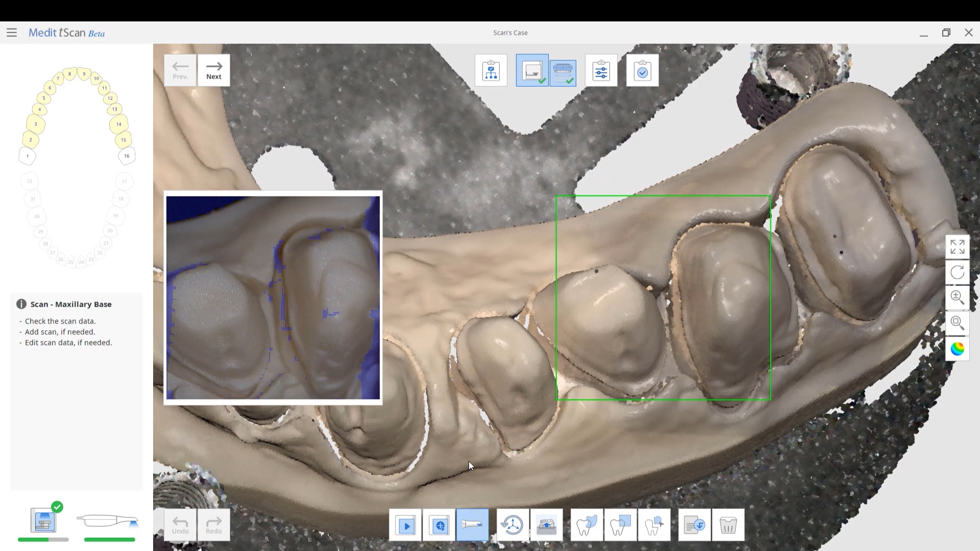Click the green progress bar under the handheld scanner
The width and height of the screenshot is (980, 551).
[x=110, y=539]
